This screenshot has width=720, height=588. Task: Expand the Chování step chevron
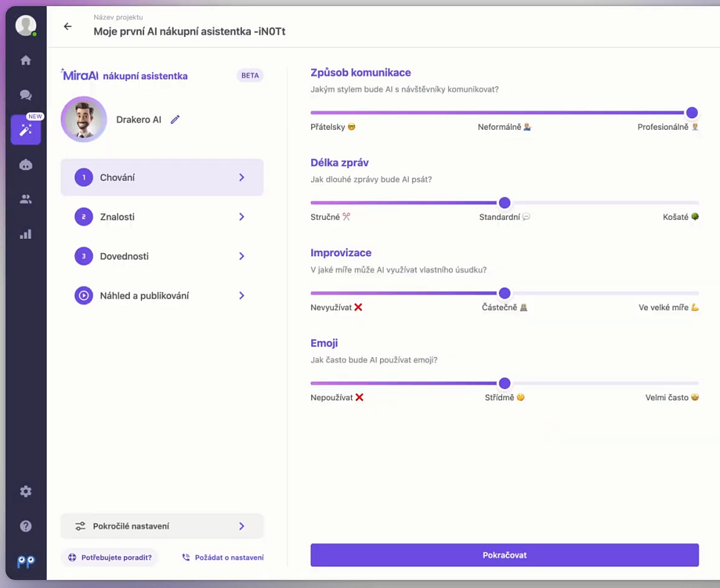click(x=241, y=177)
